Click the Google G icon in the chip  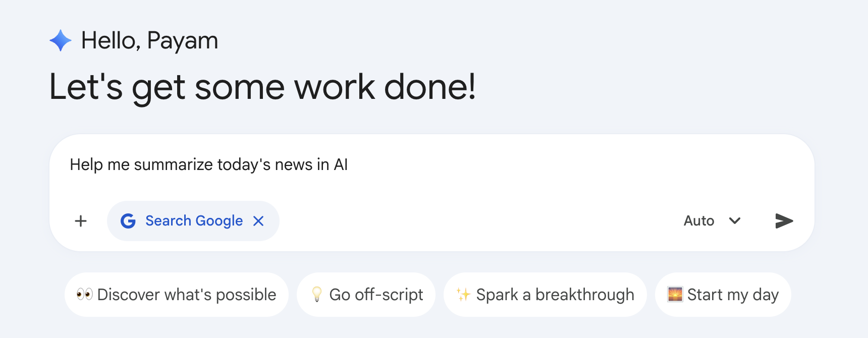tap(128, 220)
